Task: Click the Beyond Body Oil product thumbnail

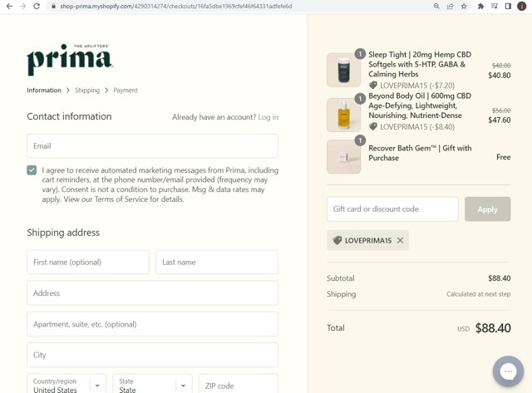Action: click(x=343, y=115)
